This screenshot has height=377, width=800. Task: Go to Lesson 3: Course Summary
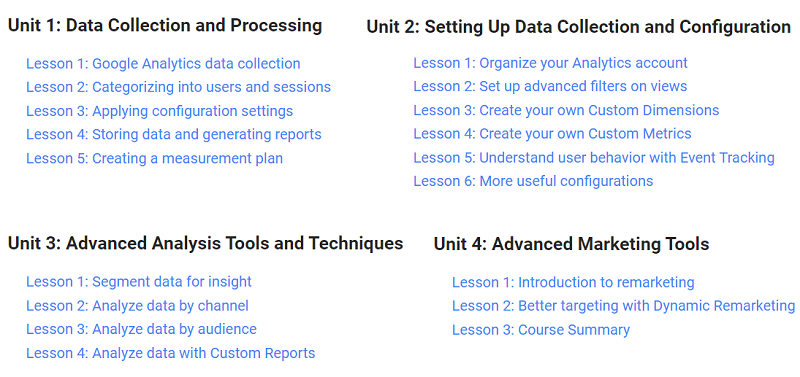tap(541, 330)
